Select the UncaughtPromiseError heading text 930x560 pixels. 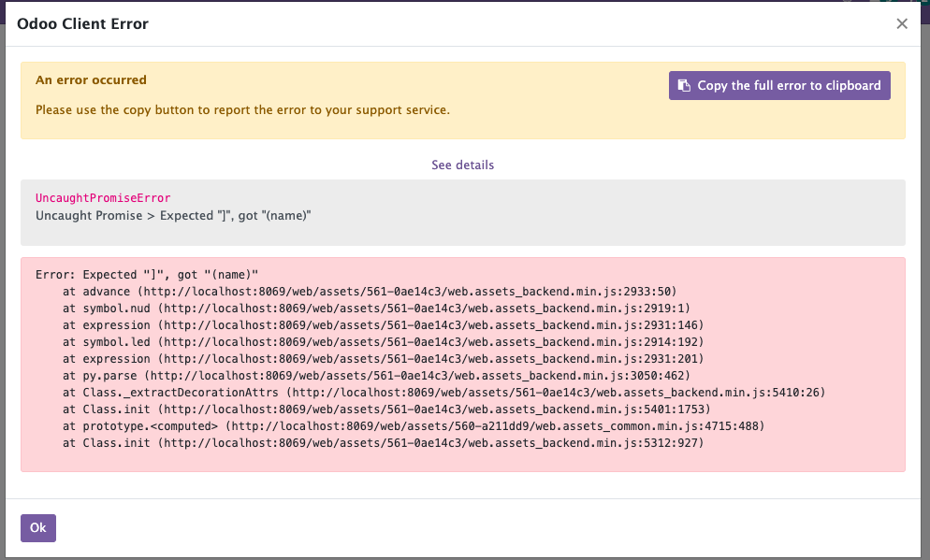[x=103, y=198]
